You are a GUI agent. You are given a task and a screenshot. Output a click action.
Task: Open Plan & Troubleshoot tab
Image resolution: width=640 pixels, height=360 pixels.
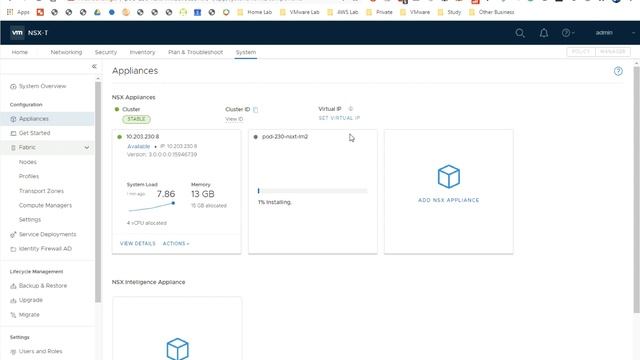click(x=196, y=52)
